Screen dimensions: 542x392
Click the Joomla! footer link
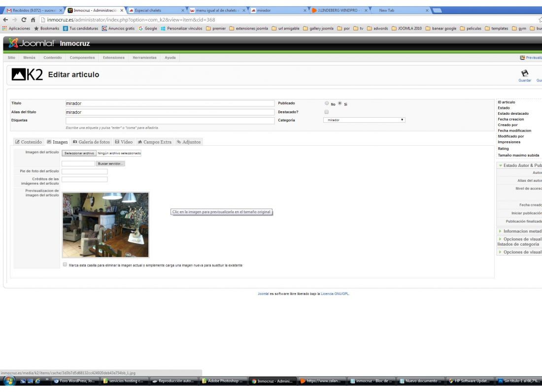(x=264, y=294)
